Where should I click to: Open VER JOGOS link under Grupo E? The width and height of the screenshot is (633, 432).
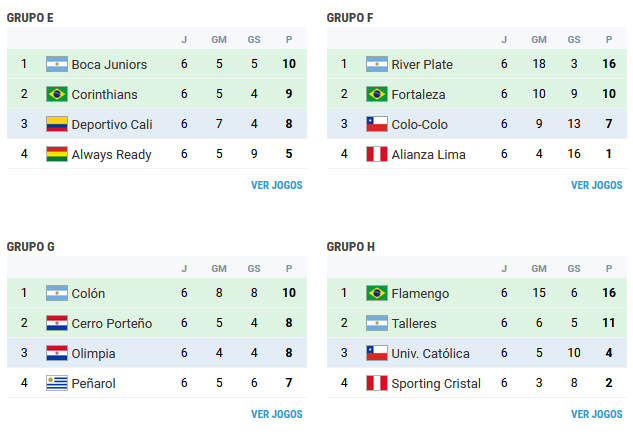[277, 185]
